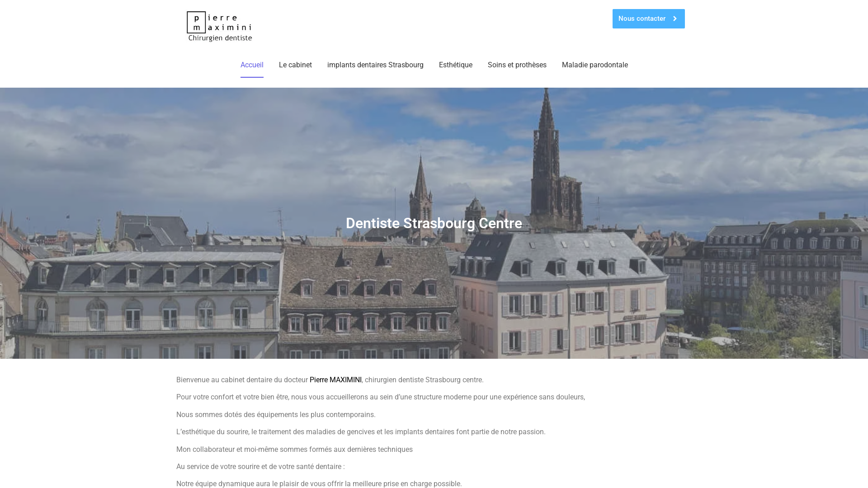Open the Esthétique page

[x=456, y=65]
